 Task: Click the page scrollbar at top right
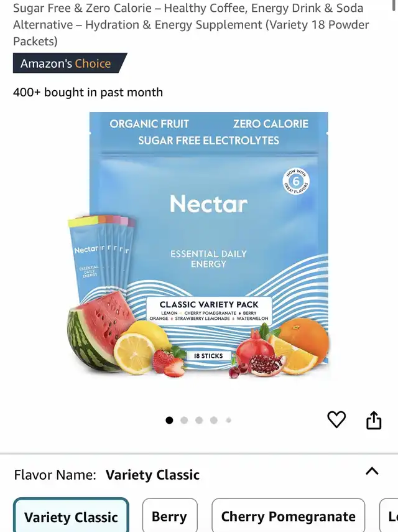pyautogui.click(x=394, y=6)
